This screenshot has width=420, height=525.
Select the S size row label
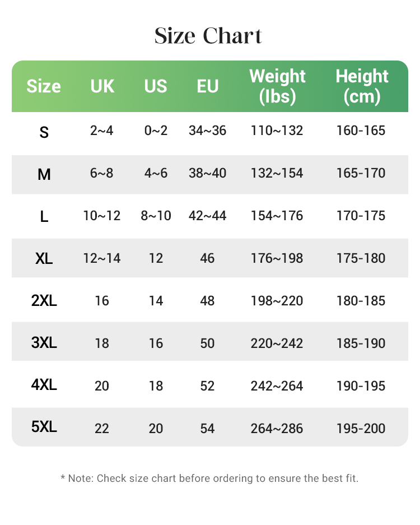pyautogui.click(x=44, y=132)
